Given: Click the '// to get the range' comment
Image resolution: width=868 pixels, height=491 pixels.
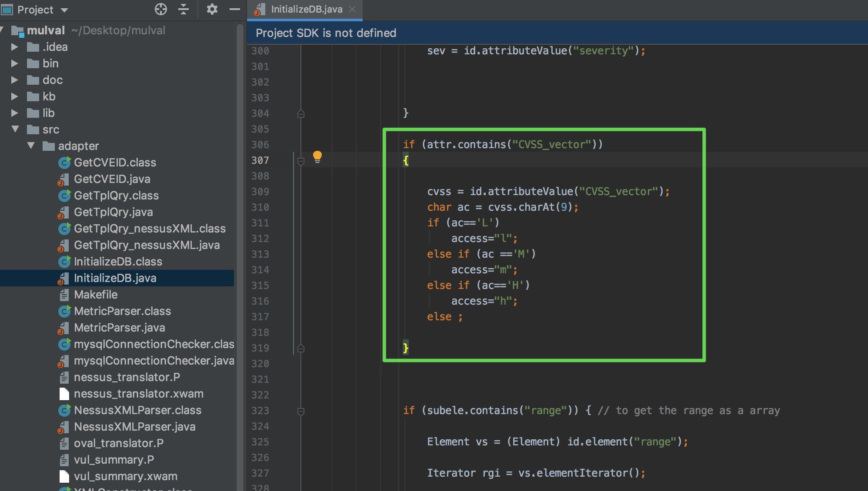Looking at the screenshot, I should pyautogui.click(x=689, y=411).
